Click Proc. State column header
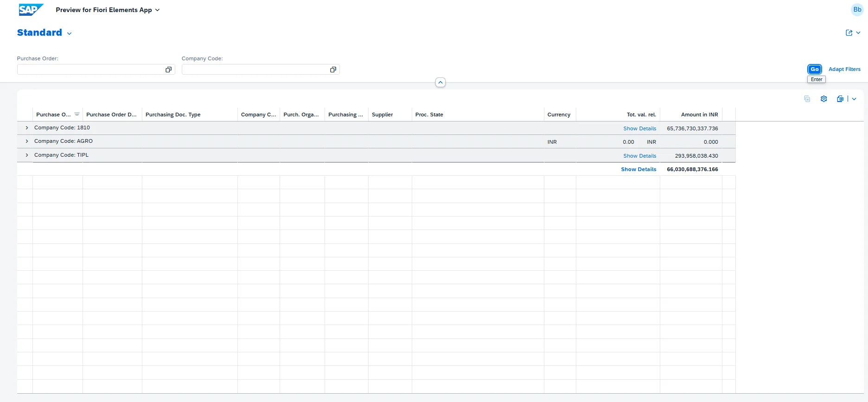The width and height of the screenshot is (868, 402). (x=478, y=115)
